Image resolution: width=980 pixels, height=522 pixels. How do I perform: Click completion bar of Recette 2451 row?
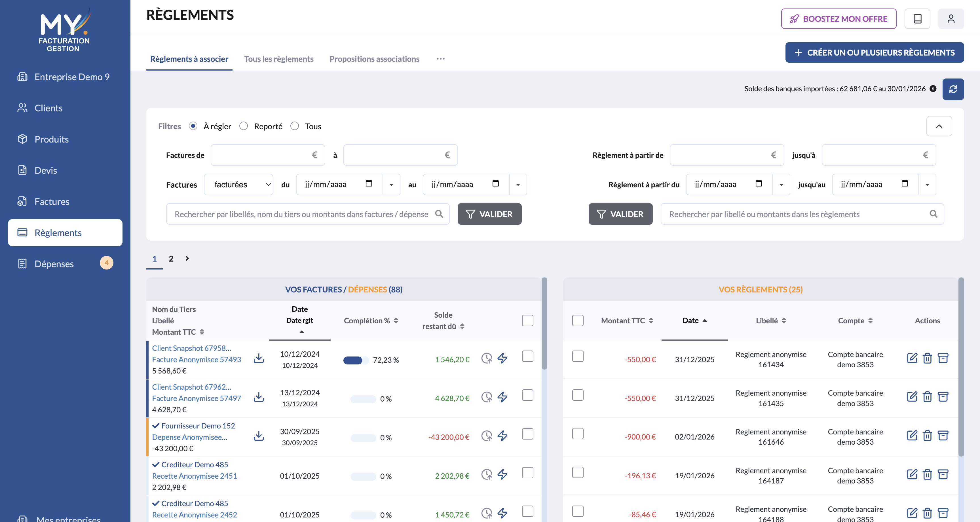click(x=363, y=476)
